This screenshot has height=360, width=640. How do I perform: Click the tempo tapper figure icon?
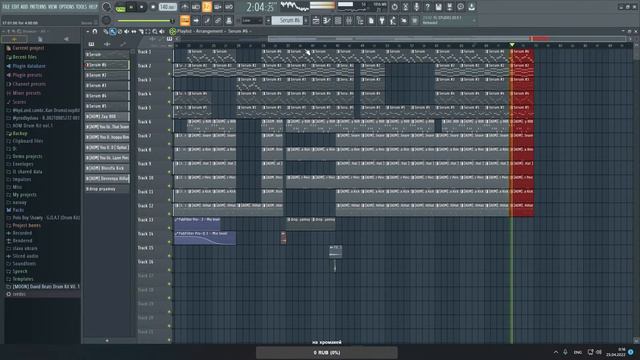tap(393, 20)
